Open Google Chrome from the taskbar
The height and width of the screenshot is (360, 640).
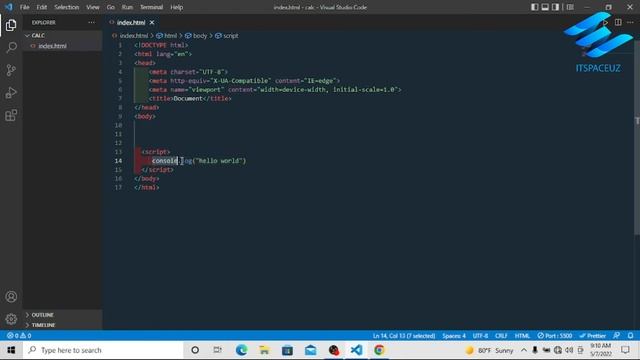click(379, 350)
